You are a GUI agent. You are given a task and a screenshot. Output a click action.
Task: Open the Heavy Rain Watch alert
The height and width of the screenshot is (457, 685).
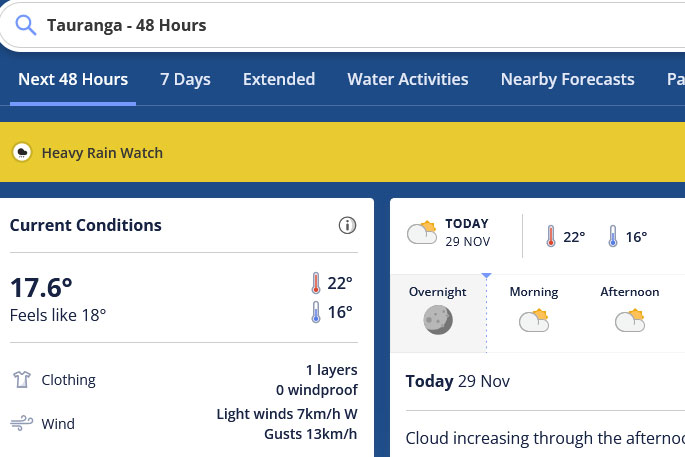click(102, 153)
